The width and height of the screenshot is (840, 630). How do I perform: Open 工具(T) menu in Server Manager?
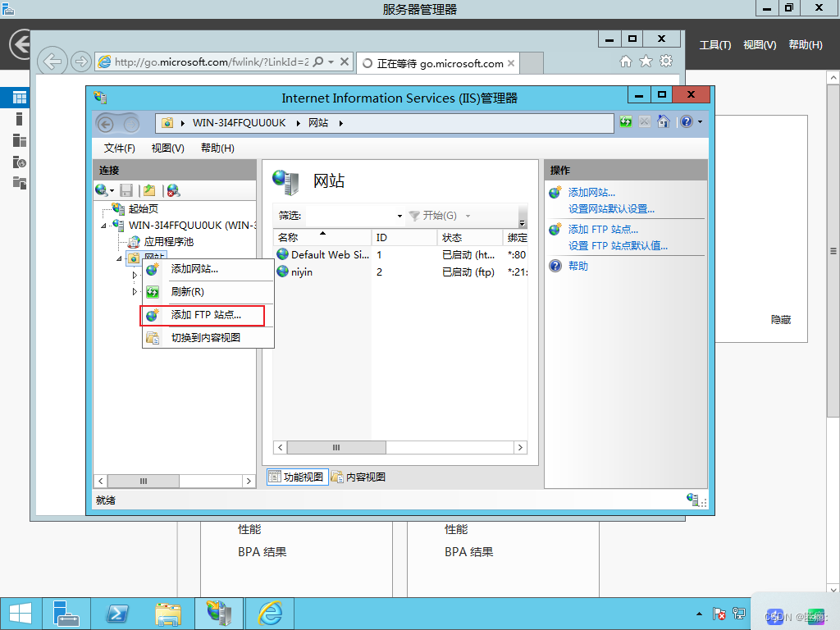(x=715, y=45)
